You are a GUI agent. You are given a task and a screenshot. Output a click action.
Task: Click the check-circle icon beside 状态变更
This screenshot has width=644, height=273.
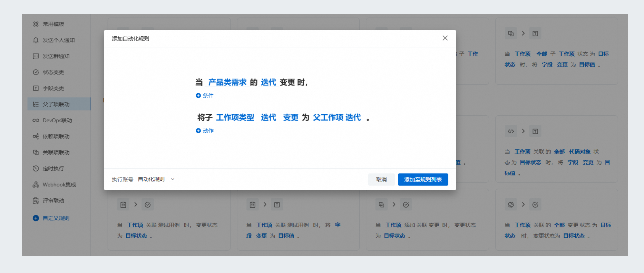(x=36, y=72)
